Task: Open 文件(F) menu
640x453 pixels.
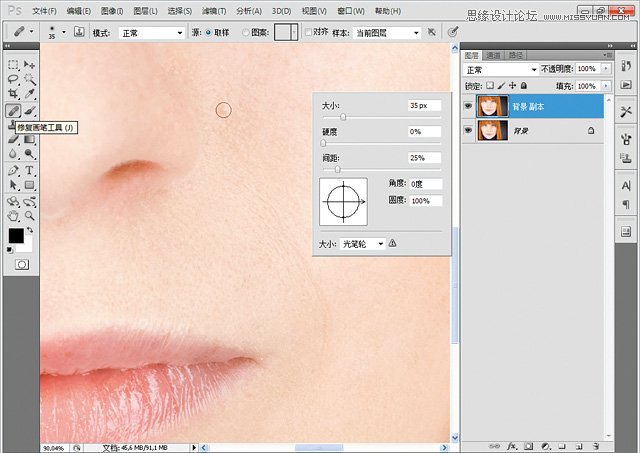Action: coord(44,11)
